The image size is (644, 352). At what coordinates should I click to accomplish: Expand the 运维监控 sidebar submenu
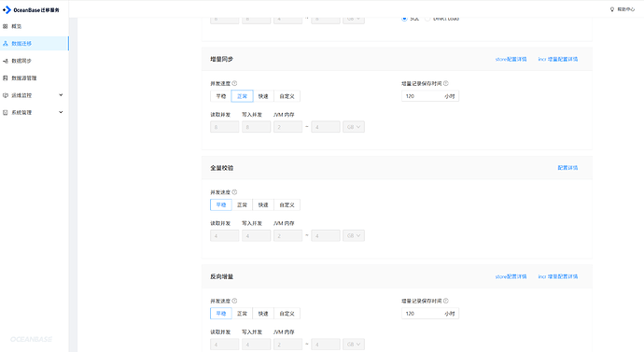(x=61, y=95)
